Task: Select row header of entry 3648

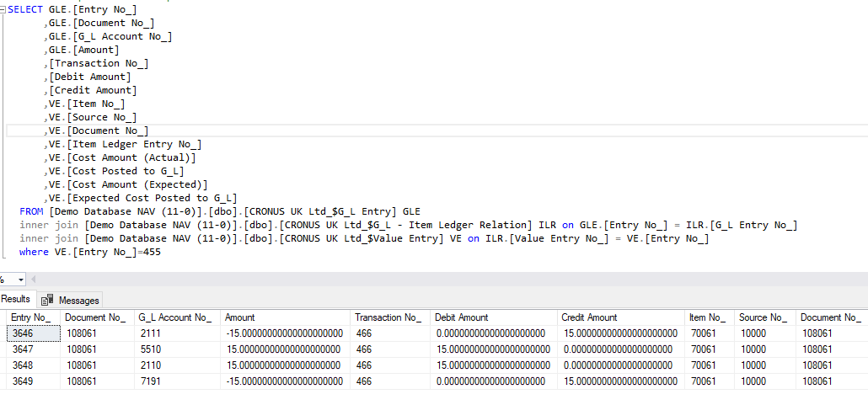Action: pyautogui.click(x=3, y=365)
